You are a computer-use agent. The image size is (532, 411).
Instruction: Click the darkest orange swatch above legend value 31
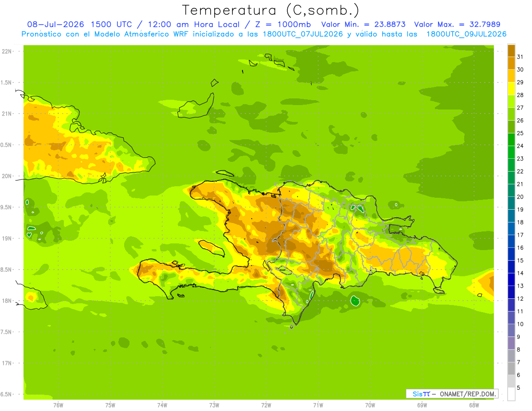coord(511,51)
